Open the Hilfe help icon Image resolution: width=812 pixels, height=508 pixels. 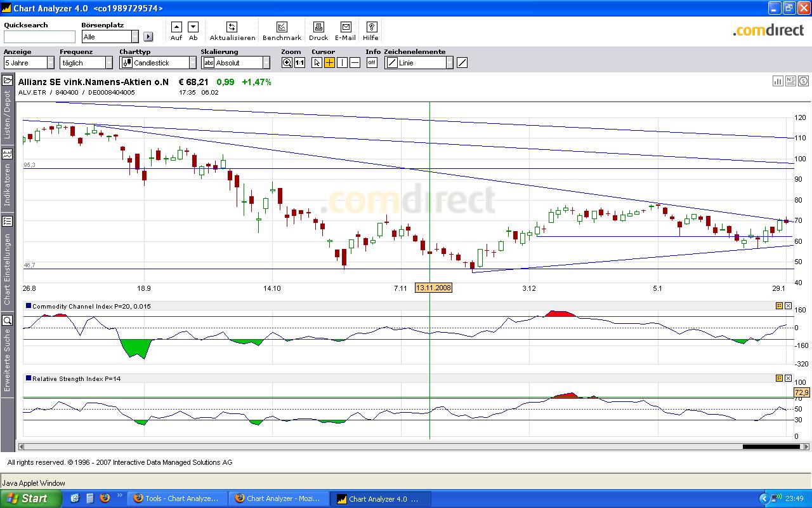click(x=372, y=27)
